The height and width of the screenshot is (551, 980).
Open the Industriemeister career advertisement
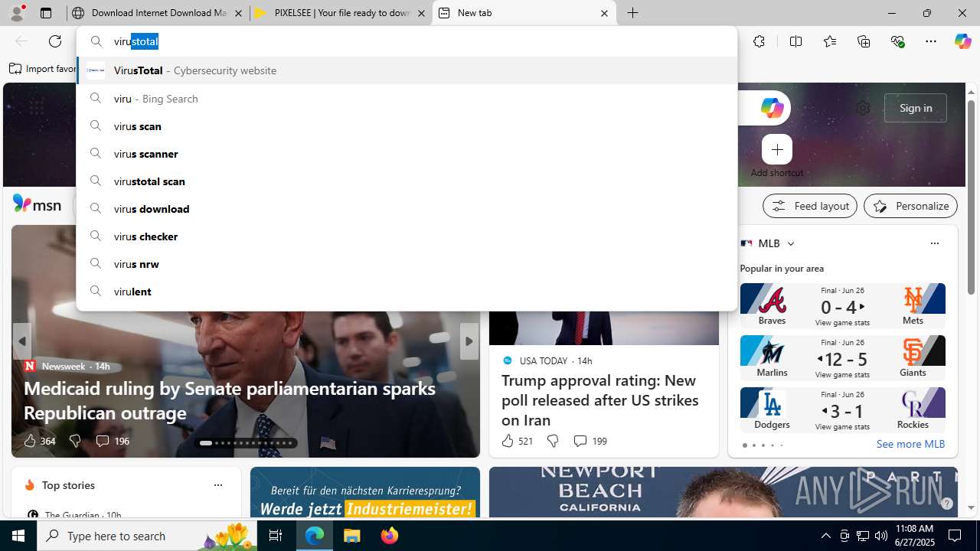tap(365, 493)
